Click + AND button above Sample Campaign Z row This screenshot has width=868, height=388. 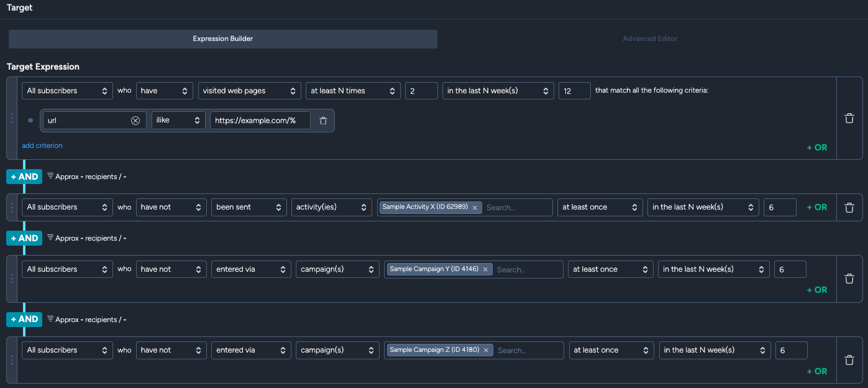click(x=24, y=319)
